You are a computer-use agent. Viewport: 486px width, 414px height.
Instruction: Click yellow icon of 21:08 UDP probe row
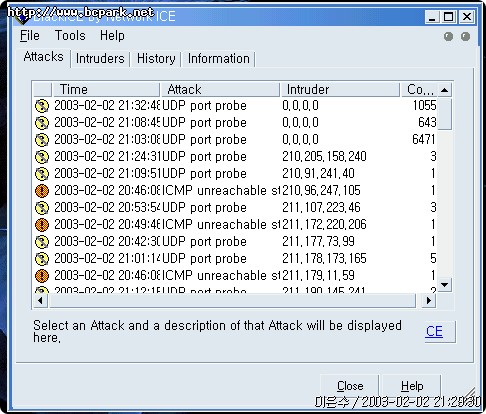click(x=42, y=123)
